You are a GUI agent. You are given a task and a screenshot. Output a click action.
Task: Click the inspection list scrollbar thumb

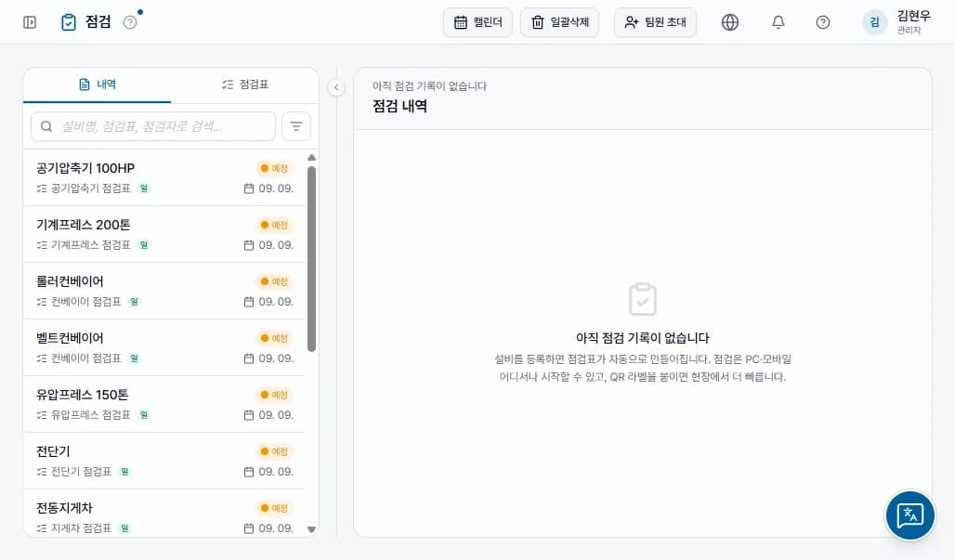click(x=312, y=259)
